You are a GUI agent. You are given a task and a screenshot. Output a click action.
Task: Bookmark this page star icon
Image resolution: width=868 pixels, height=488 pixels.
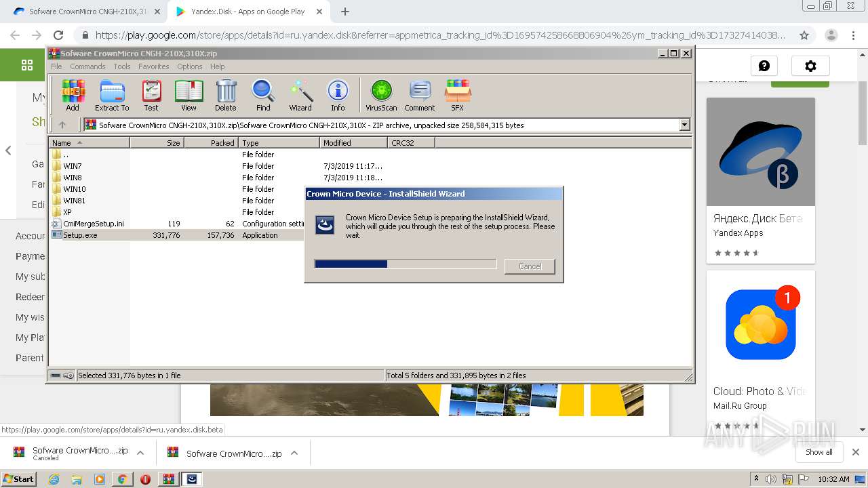point(804,35)
